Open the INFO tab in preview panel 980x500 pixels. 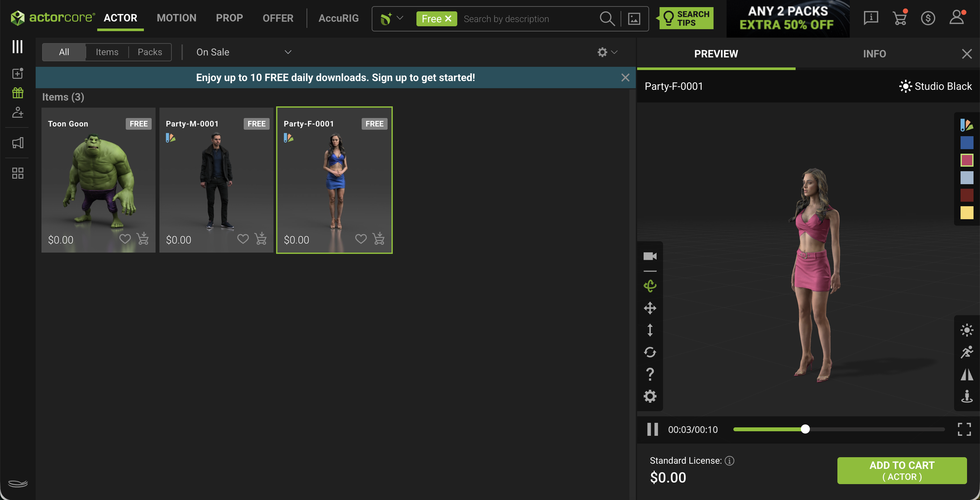874,54
